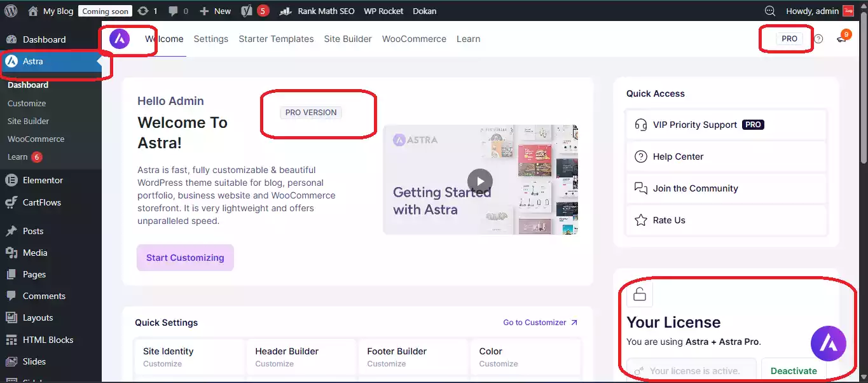Click the license key input field

(691, 371)
